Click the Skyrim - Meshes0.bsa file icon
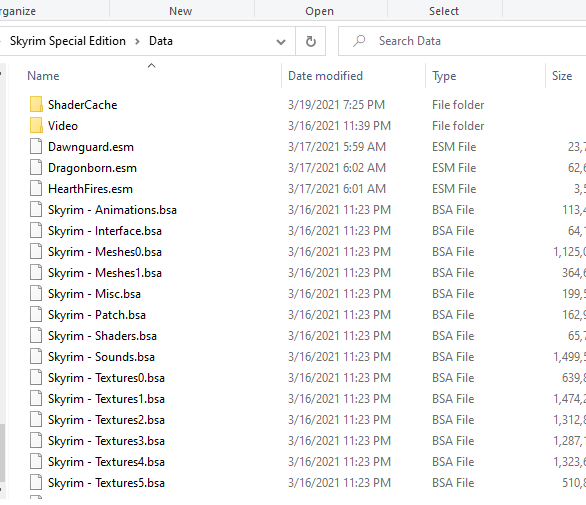 tap(36, 252)
